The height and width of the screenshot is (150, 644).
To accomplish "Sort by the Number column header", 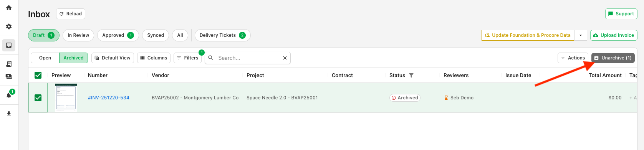I will 98,75.
